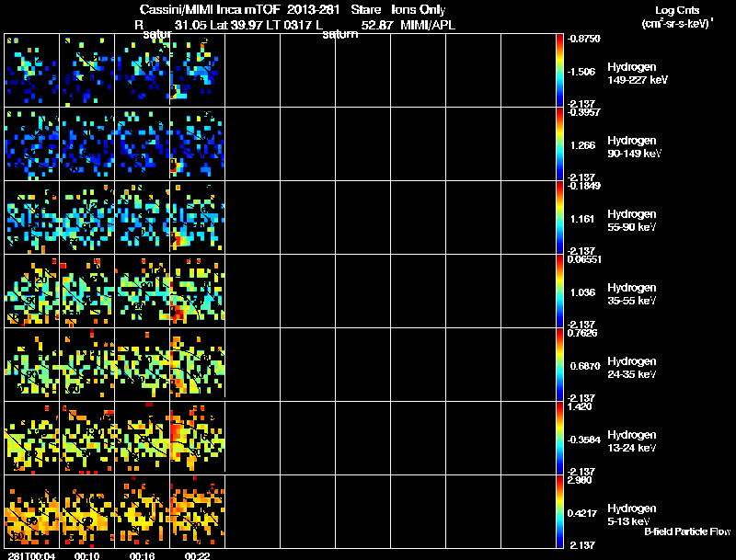
Task: Click the '52.87' L-shell value
Action: click(x=377, y=26)
